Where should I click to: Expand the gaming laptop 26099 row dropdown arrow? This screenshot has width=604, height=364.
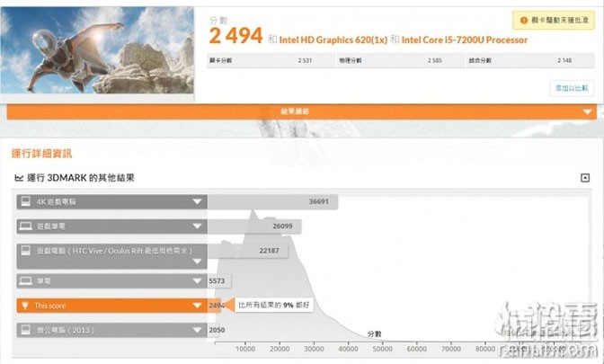[197, 226]
